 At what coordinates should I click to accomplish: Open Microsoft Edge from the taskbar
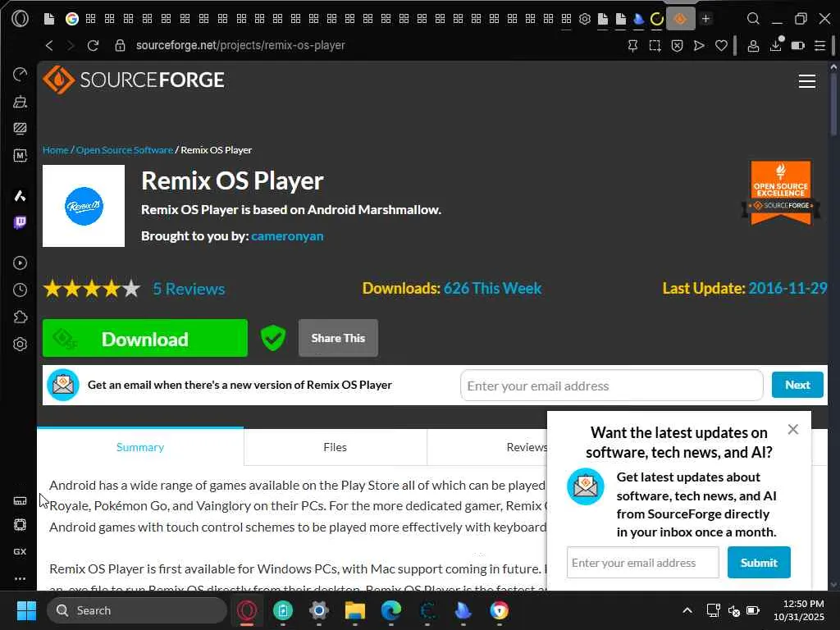coord(391,610)
